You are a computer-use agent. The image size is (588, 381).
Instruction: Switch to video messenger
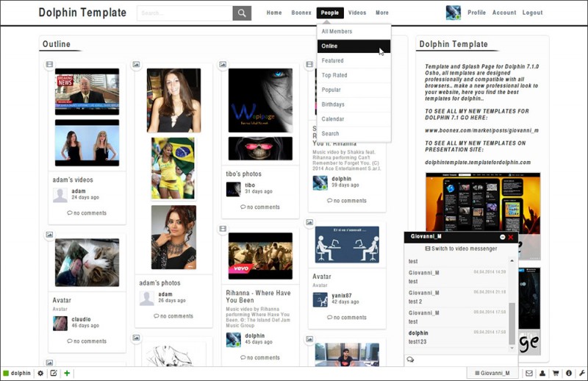461,249
